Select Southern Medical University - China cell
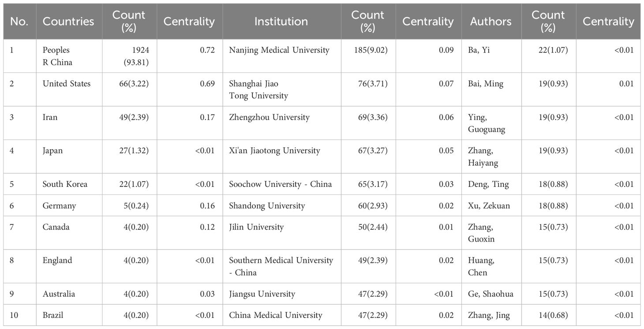 [x=281, y=266]
